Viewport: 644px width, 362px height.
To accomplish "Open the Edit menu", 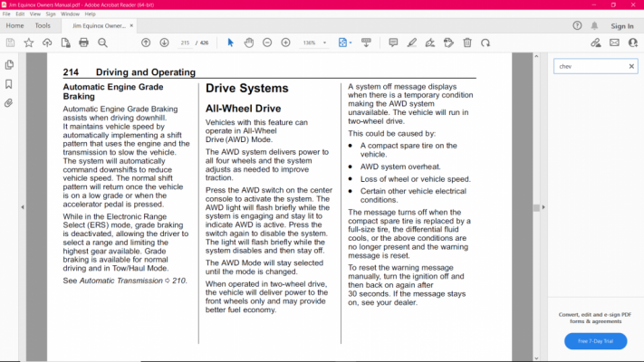I will pyautogui.click(x=20, y=14).
